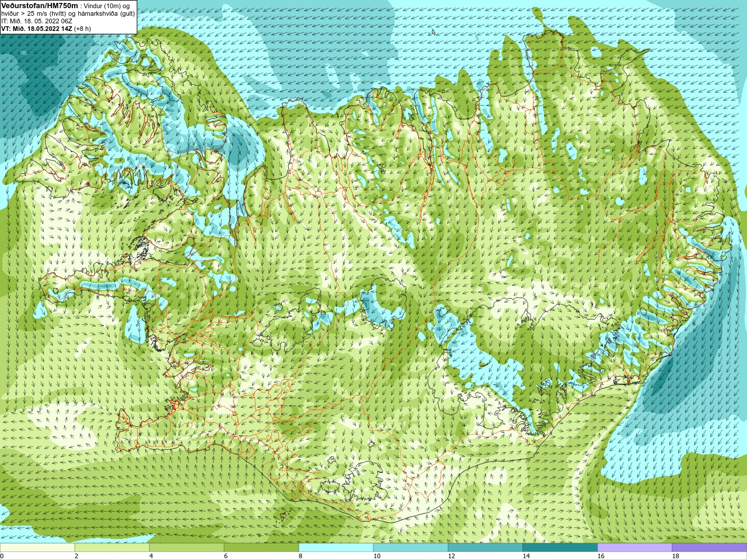747x560 pixels.
Task: Click legend scale value '4'
Action: 151,556
